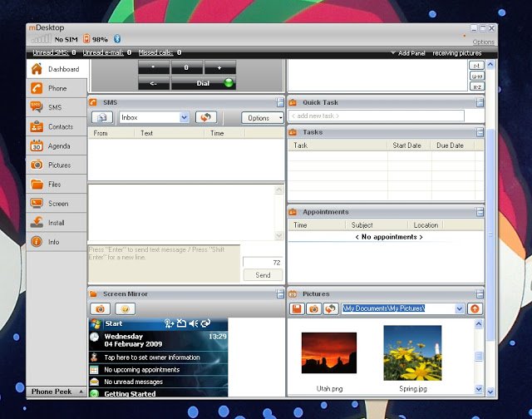Select the Spring.jpg thumbnail
Image resolution: width=532 pixels, height=419 pixels.
412,352
